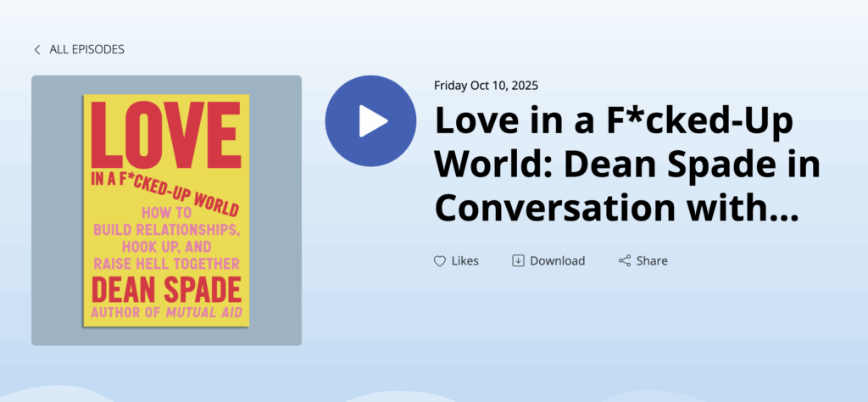Click DEAN SPADE author name on book cover

coord(165,289)
